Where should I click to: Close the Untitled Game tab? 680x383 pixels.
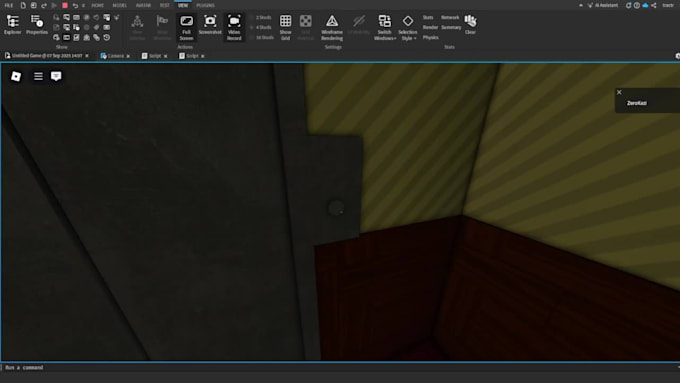click(x=87, y=56)
